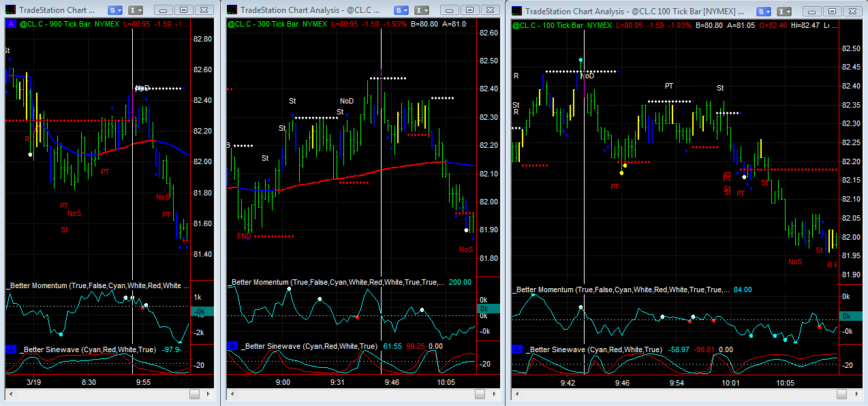The width and height of the screenshot is (868, 406).
Task: Close the 300 Tick Bar chart window
Action: pyautogui.click(x=490, y=10)
